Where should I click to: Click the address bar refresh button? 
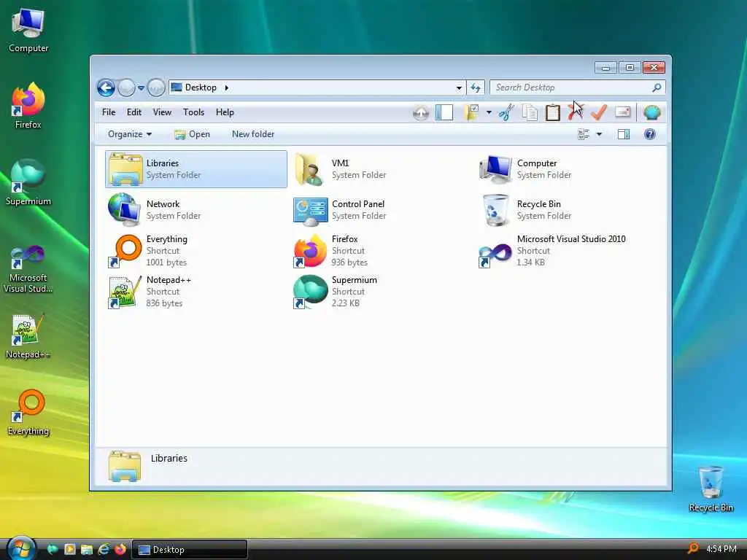click(476, 87)
